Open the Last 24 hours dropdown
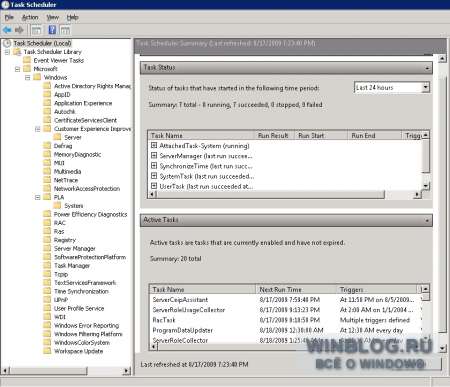 (425, 87)
